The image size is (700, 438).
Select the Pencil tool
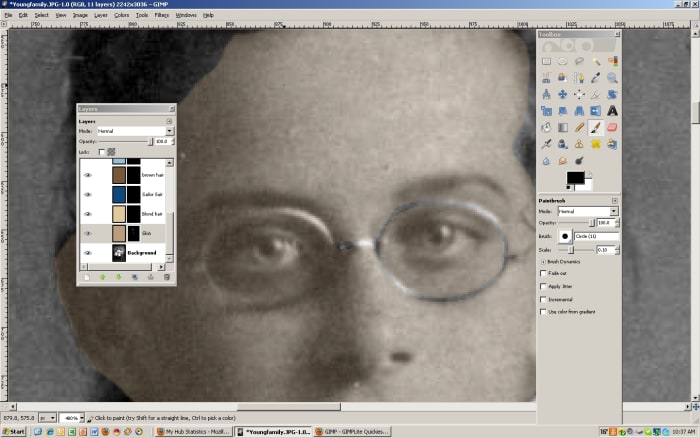[x=579, y=128]
